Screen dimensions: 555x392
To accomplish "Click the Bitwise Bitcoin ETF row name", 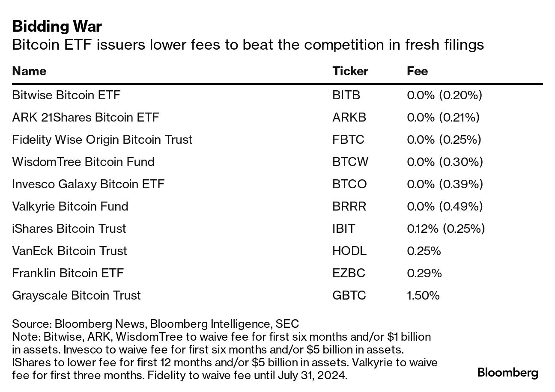I will coord(66,95).
